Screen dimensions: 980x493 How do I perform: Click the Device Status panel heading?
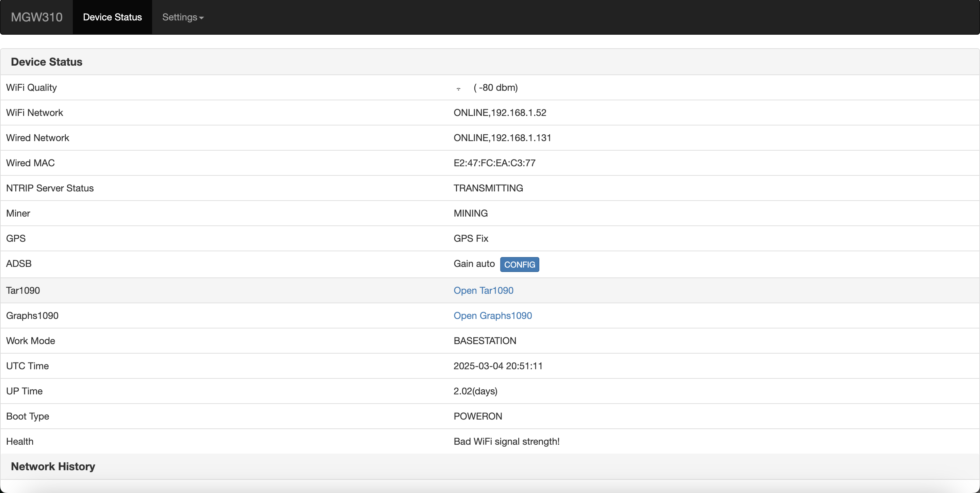[x=46, y=62]
